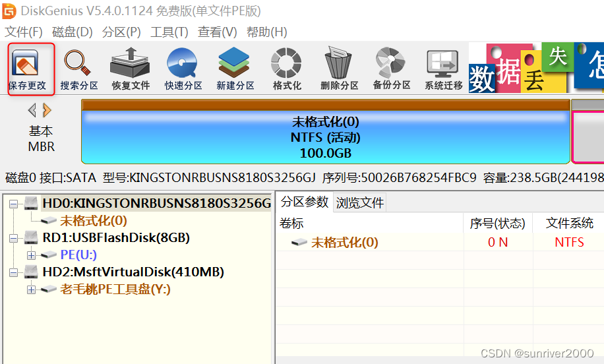Click the HD0 KINGSTON disk drive icon

tap(31, 203)
